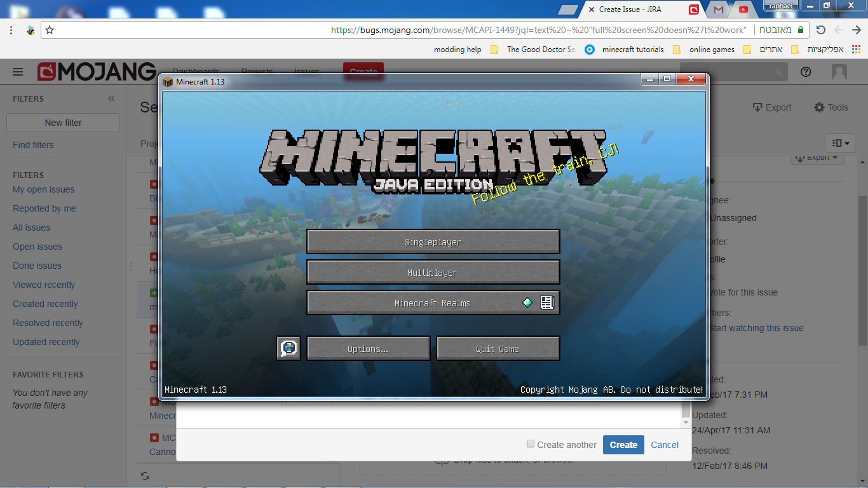Click Quit Game in Minecraft
This screenshot has width=868, height=488.
[x=498, y=349]
